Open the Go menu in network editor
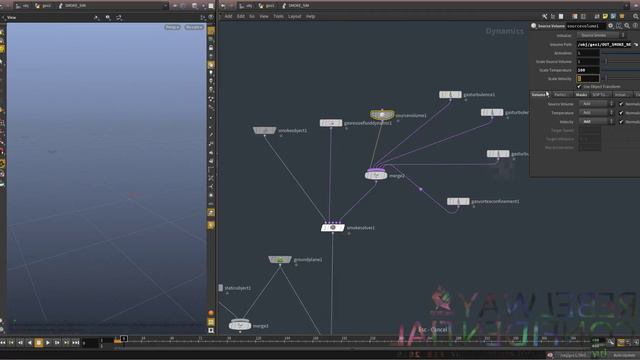Image resolution: width=640 pixels, height=360 pixels. [x=252, y=16]
